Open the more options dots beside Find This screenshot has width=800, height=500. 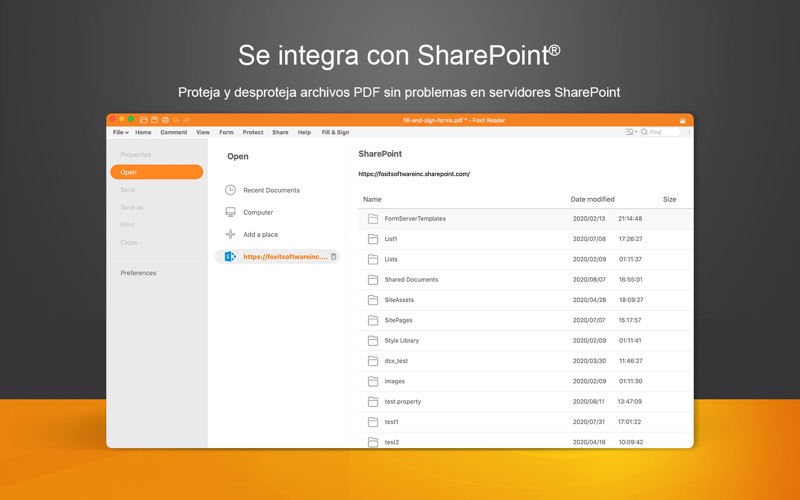point(689,132)
